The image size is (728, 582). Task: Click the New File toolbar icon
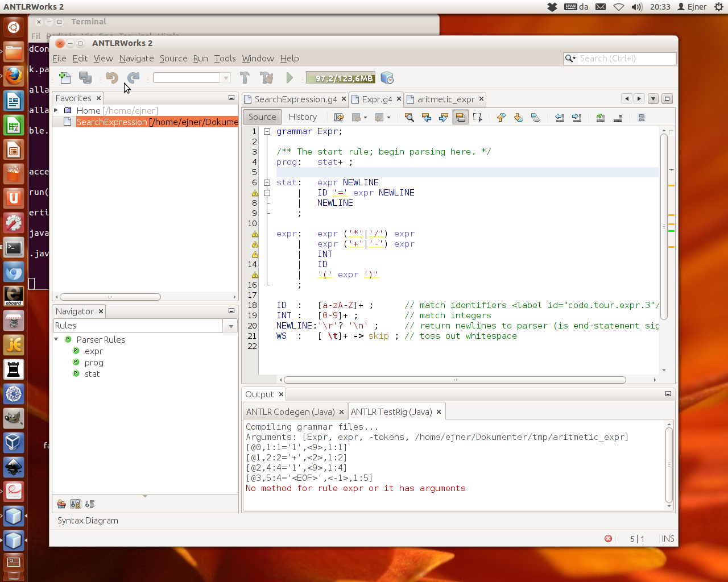(x=65, y=78)
